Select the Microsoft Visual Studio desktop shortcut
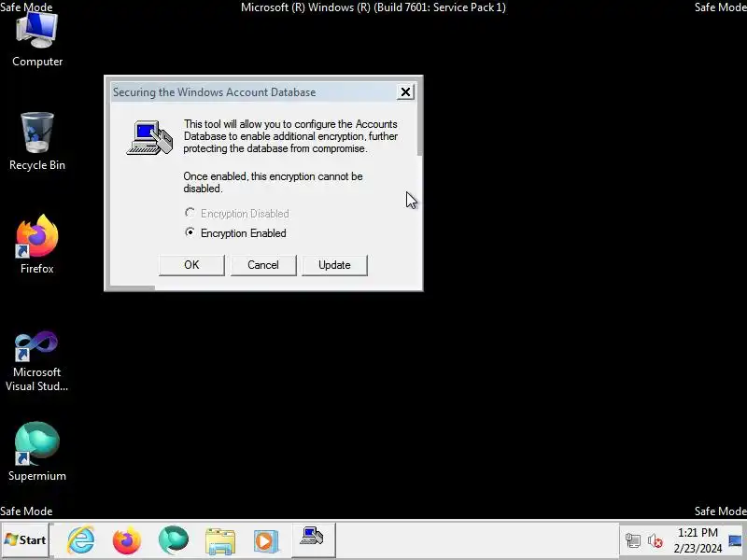The width and height of the screenshot is (747, 560). click(37, 361)
